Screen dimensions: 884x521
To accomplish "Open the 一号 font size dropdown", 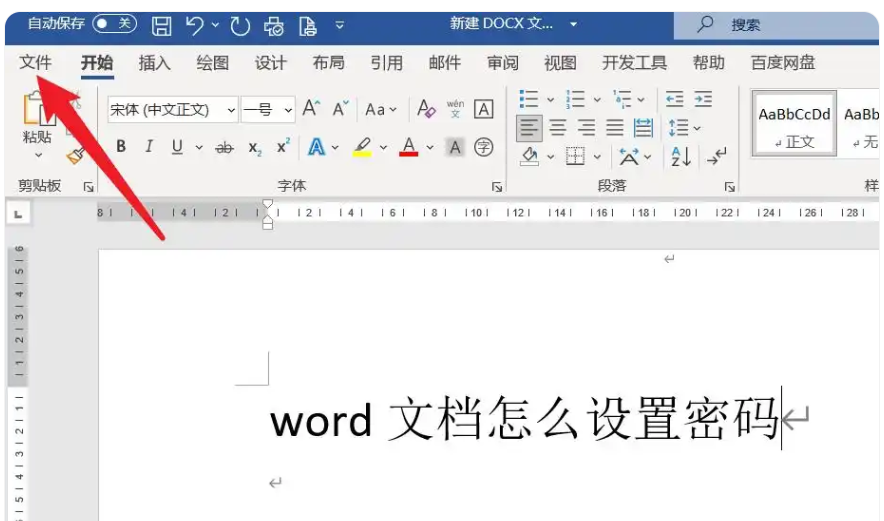I will (x=288, y=109).
